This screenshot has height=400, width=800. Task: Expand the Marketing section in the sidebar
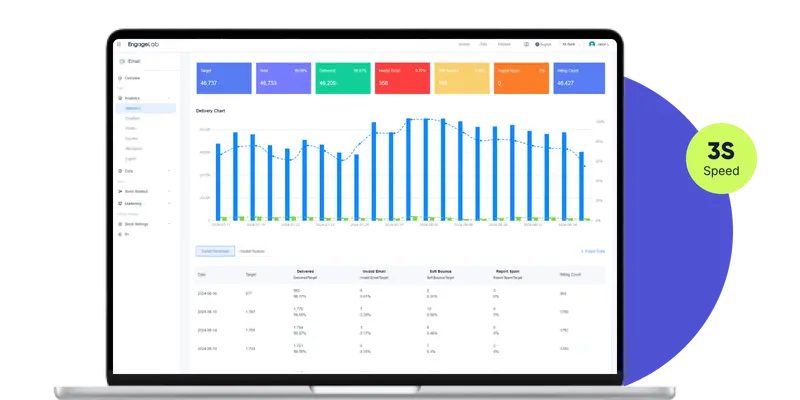169,204
